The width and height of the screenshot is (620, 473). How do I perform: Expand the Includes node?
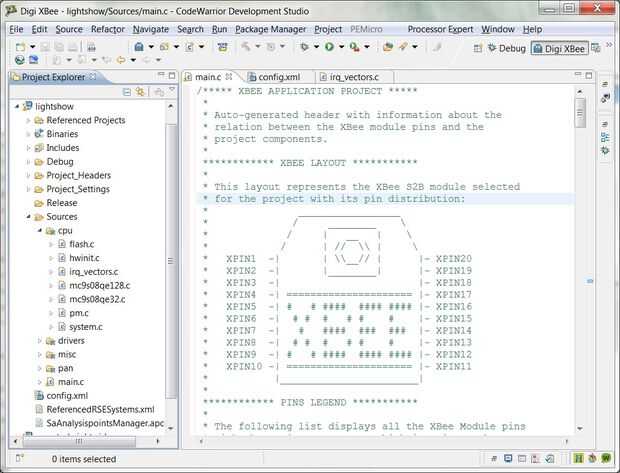point(28,148)
